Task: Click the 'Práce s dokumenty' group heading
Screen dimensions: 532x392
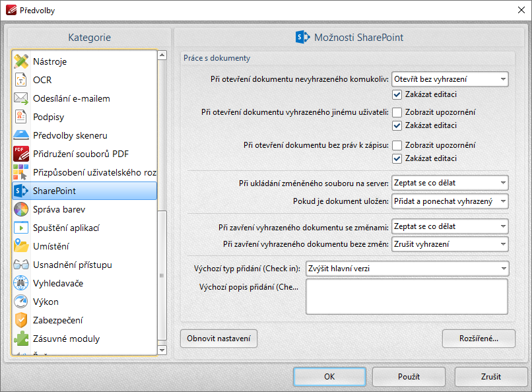Action: (216, 58)
